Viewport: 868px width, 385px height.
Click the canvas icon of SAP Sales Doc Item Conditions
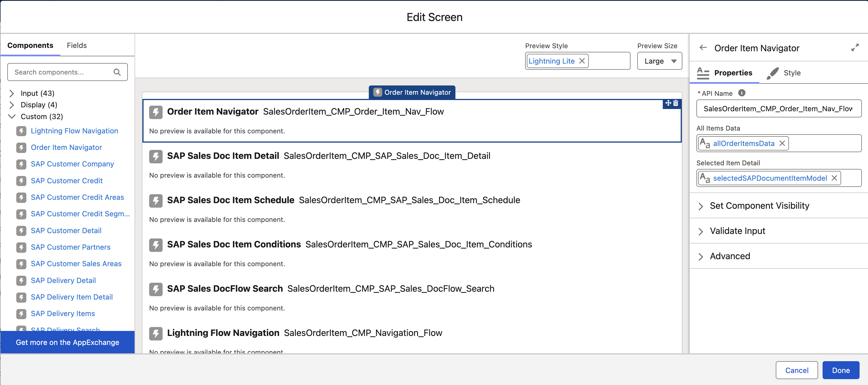pyautogui.click(x=156, y=245)
